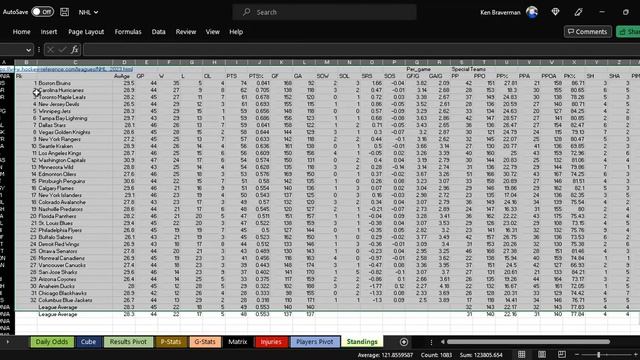This screenshot has width=640, height=360.
Task: Click the zoom slider handle
Action: click(599, 355)
